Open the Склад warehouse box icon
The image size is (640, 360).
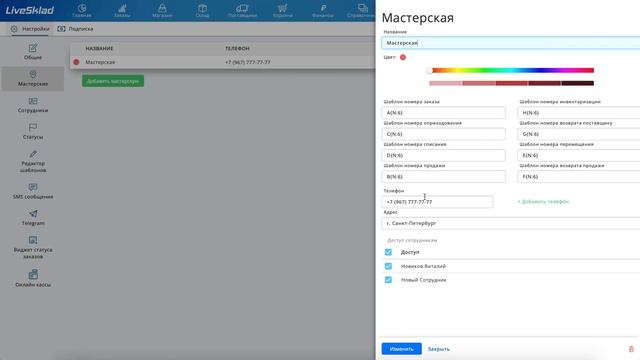point(202,11)
